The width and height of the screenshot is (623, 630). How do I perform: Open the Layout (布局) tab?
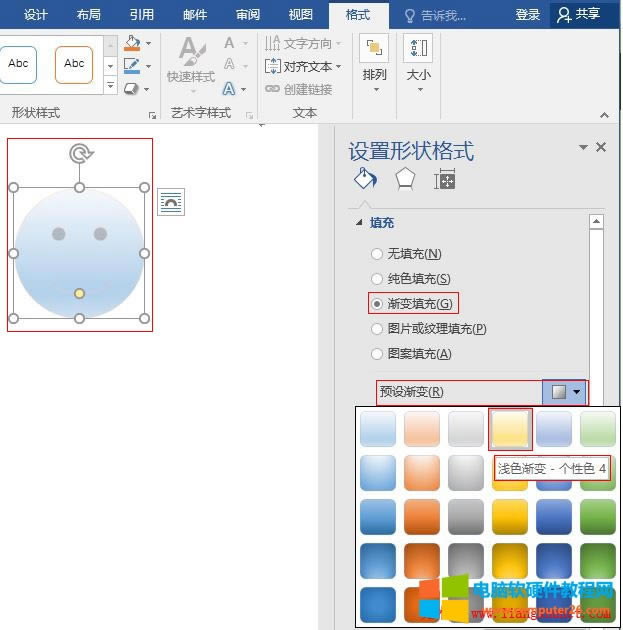[89, 15]
